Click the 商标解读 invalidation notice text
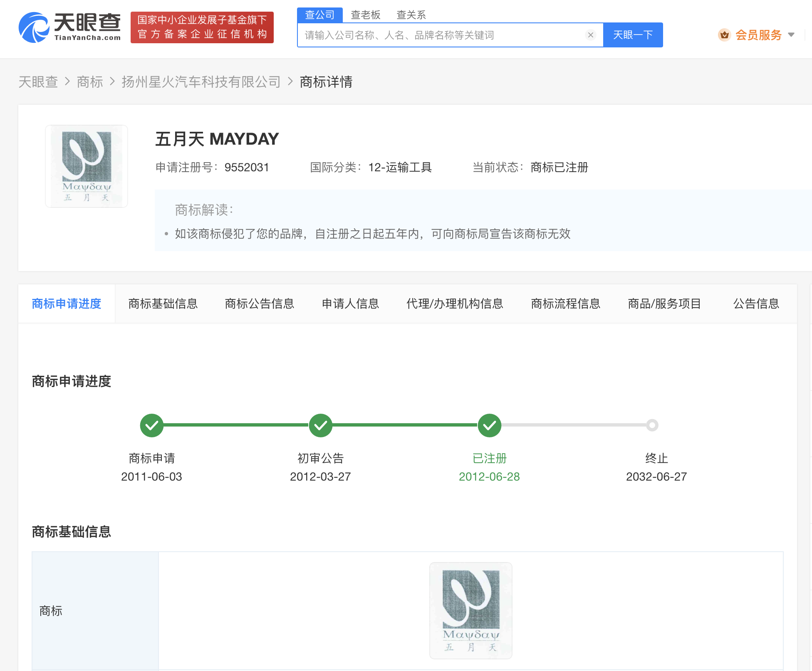The width and height of the screenshot is (812, 671). coord(373,234)
